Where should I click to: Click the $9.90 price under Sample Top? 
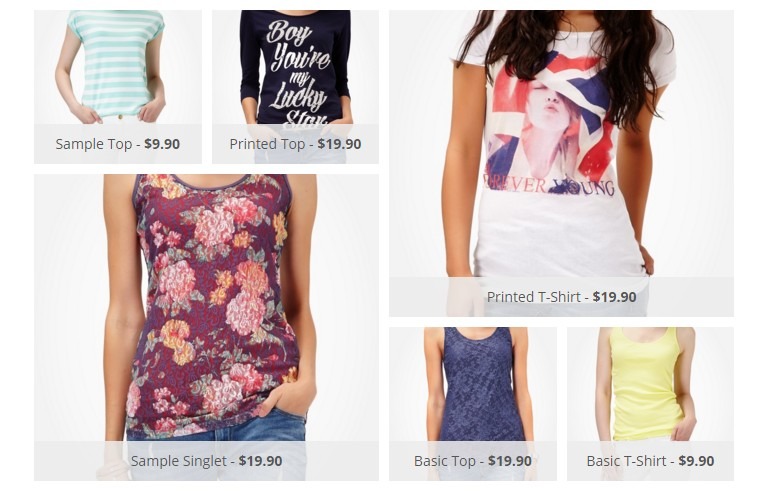pyautogui.click(x=162, y=144)
